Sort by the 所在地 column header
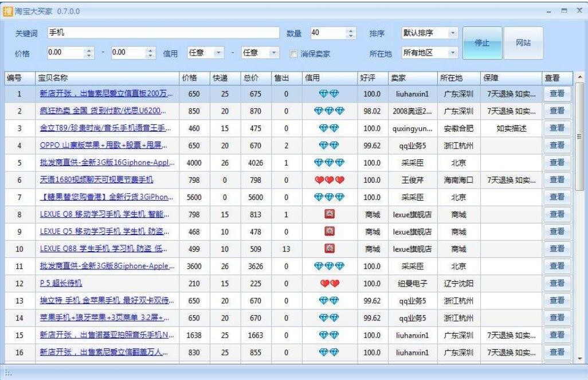 458,78
